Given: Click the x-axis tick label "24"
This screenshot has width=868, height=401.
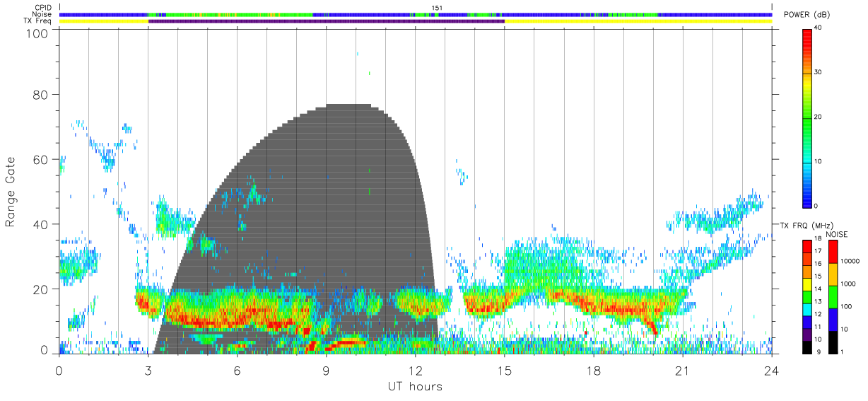Looking at the screenshot, I should click(x=772, y=370).
